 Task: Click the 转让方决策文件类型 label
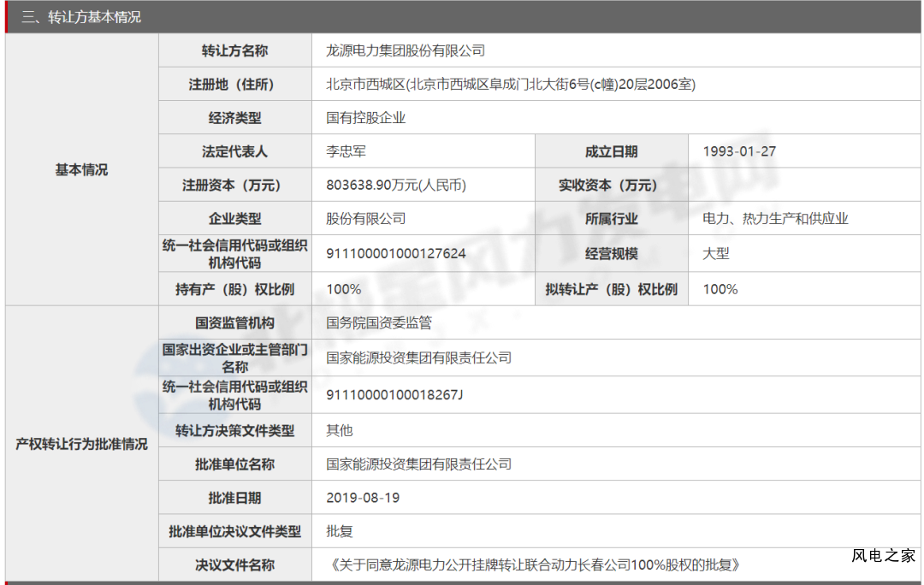(234, 431)
